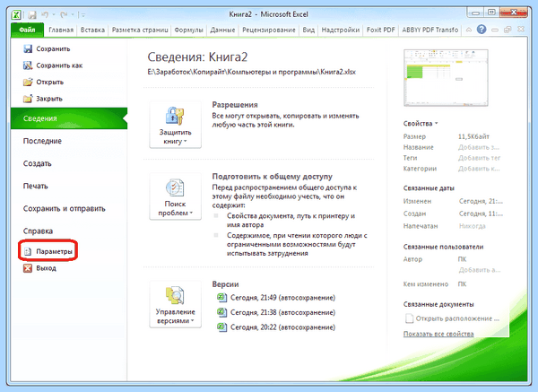
Task: Switch to the Надстройки tab
Action: tap(341, 30)
